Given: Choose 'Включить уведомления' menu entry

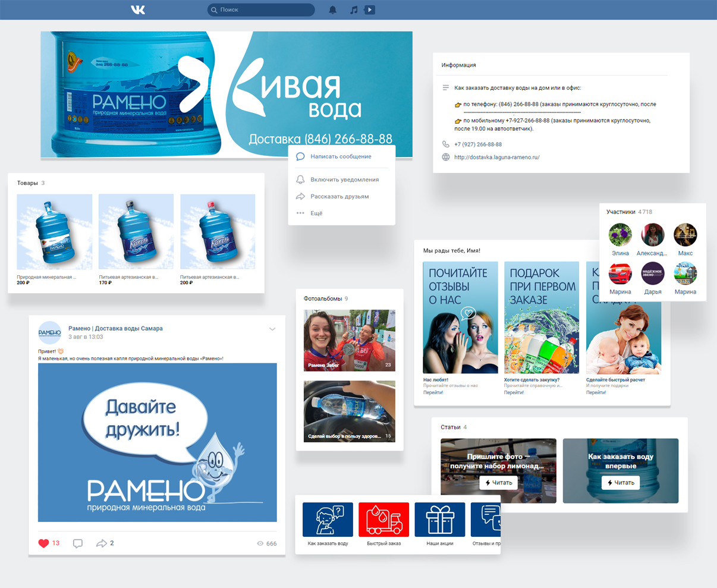Looking at the screenshot, I should (x=344, y=180).
